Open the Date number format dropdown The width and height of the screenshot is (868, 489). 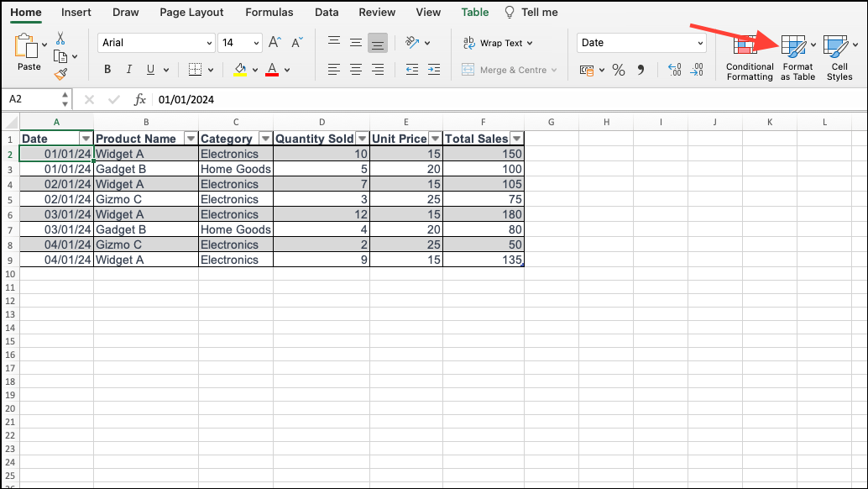699,42
